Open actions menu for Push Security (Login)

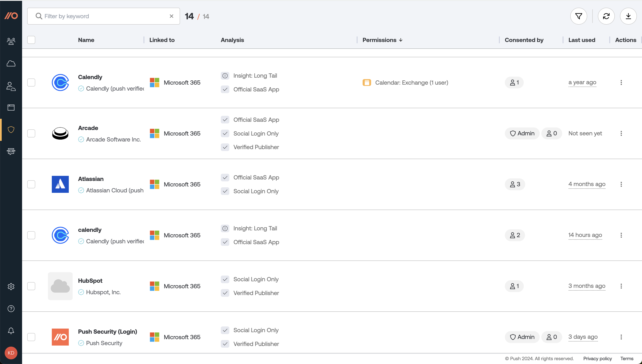[621, 337]
